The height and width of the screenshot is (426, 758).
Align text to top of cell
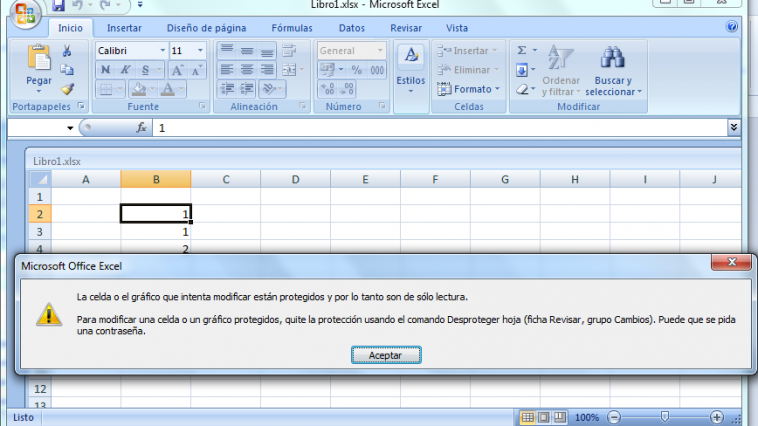pos(227,50)
